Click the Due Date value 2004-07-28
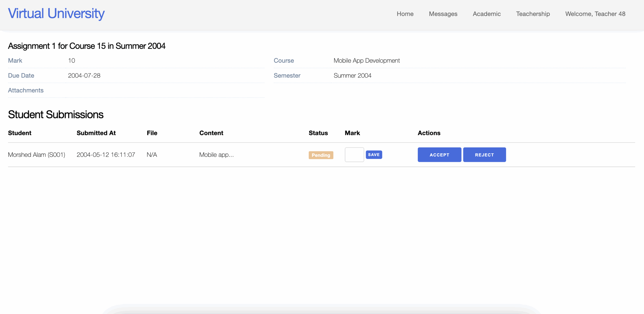Screen dimensions: 644x314 (x=84, y=75)
